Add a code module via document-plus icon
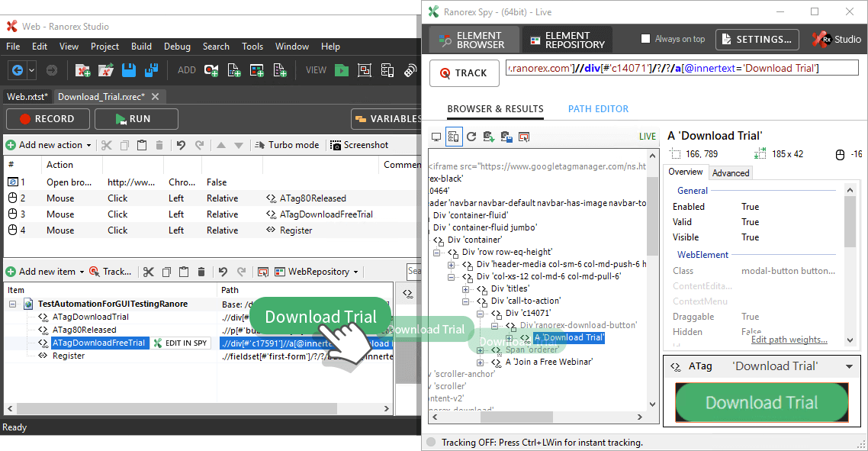Screen dimensions: 868x451 click(233, 70)
